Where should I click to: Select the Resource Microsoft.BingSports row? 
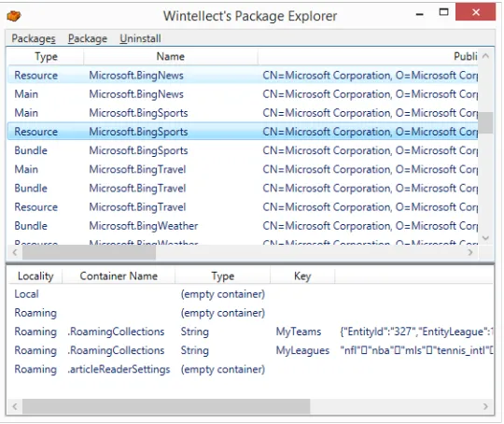[x=243, y=132]
